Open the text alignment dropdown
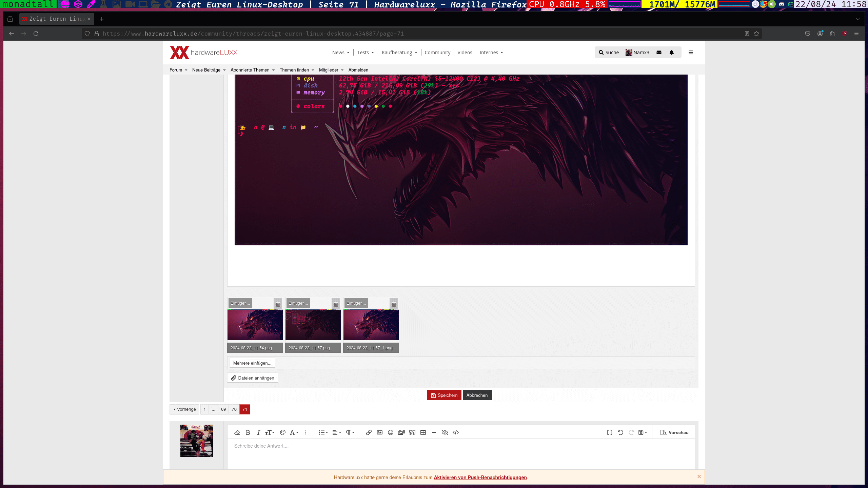868x488 pixels. 337,432
